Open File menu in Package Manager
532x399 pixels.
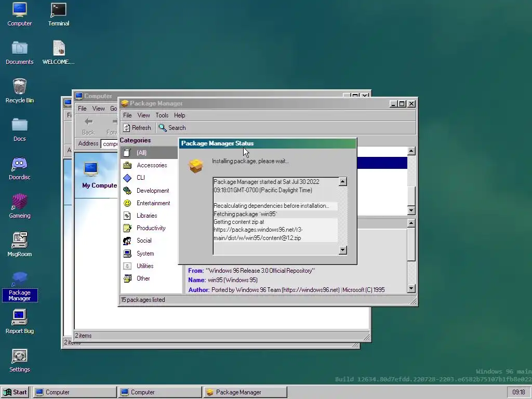[x=127, y=115]
